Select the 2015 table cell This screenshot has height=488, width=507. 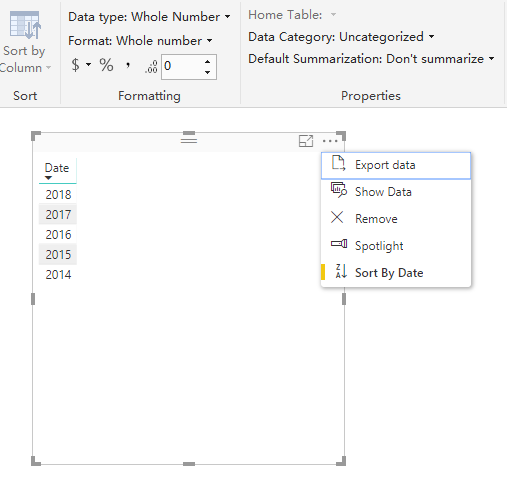58,255
